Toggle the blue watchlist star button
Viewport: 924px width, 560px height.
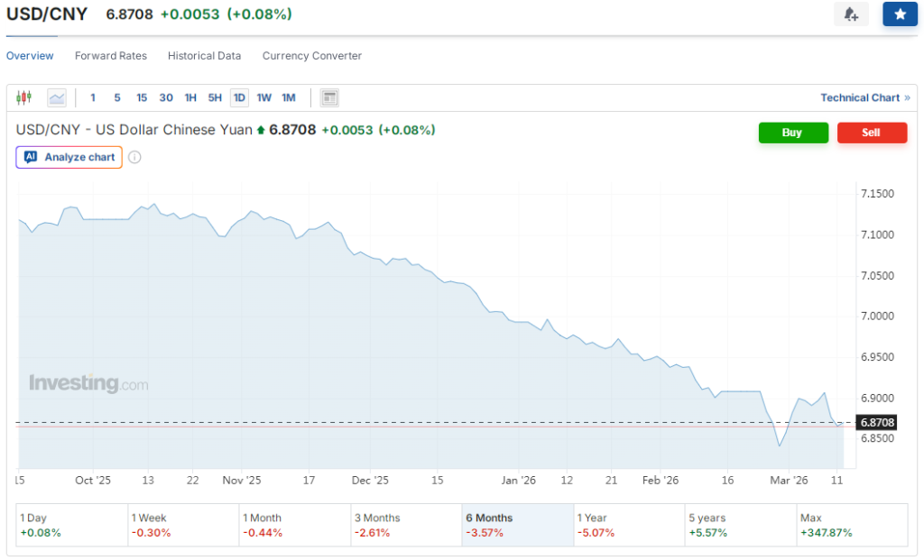pyautogui.click(x=900, y=14)
